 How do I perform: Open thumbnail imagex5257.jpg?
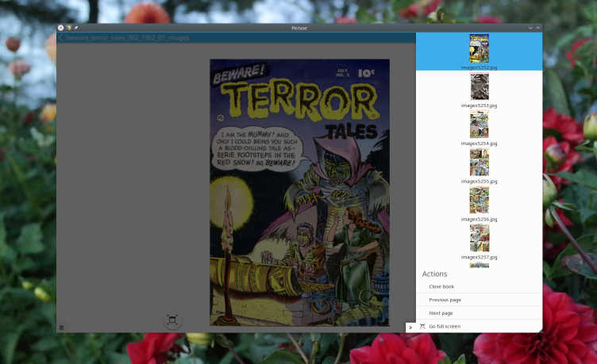click(480, 238)
